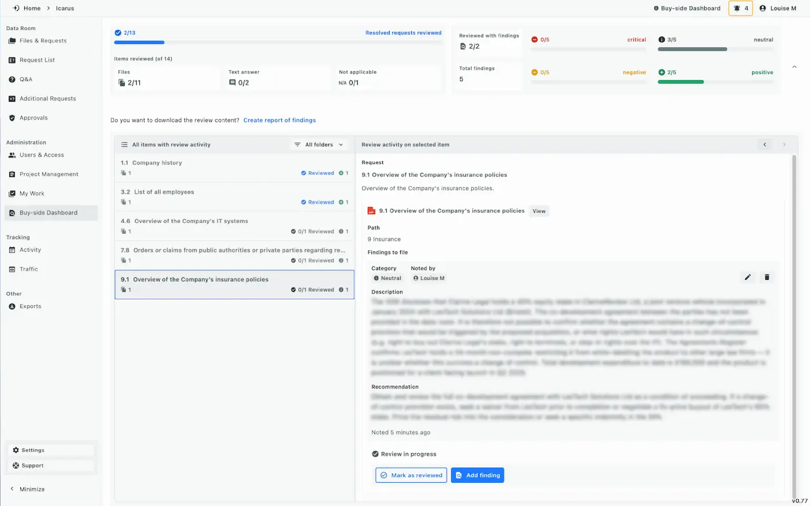Click the 2/13 reviewed progress bar
This screenshot has width=812, height=506.
278,42
